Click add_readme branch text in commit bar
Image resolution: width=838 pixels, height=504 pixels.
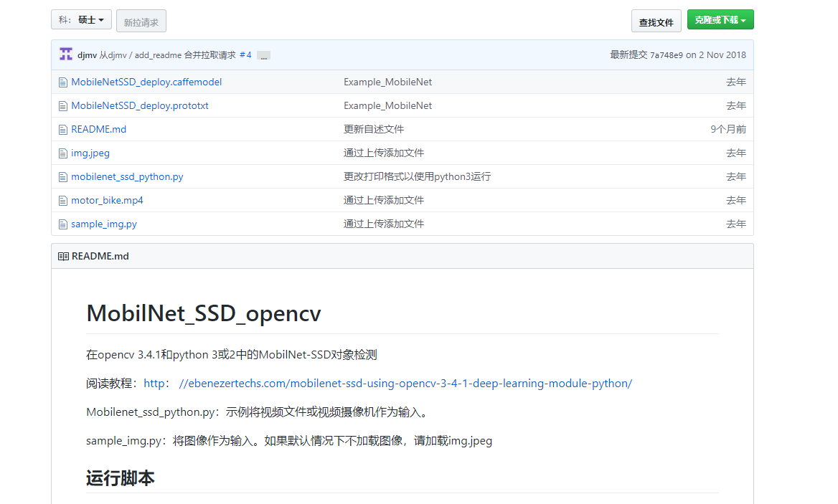158,55
